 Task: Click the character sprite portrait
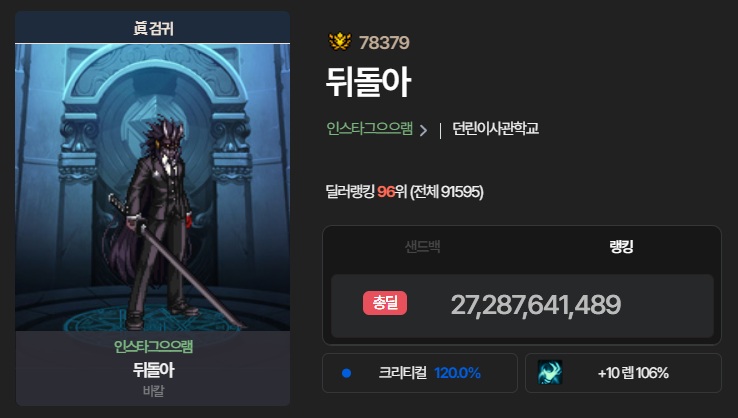[152, 187]
